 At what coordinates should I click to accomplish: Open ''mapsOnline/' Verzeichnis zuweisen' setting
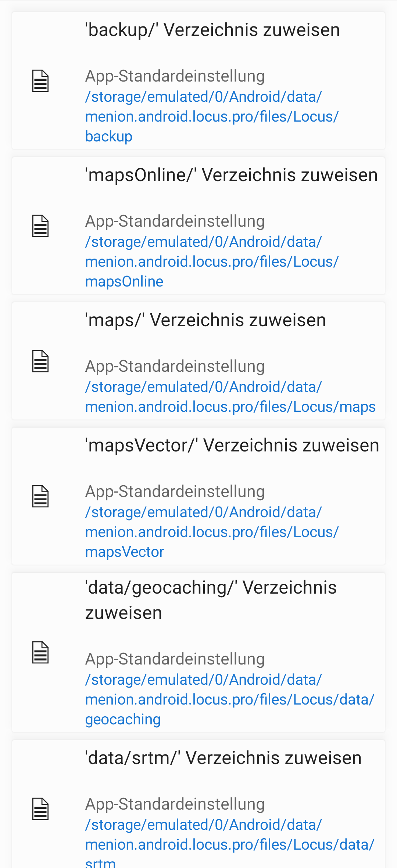tap(198, 226)
